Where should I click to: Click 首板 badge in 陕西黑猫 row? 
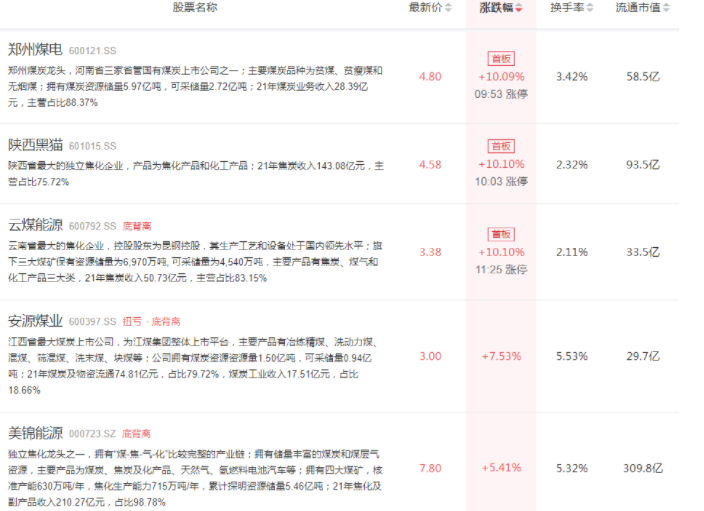pos(501,146)
